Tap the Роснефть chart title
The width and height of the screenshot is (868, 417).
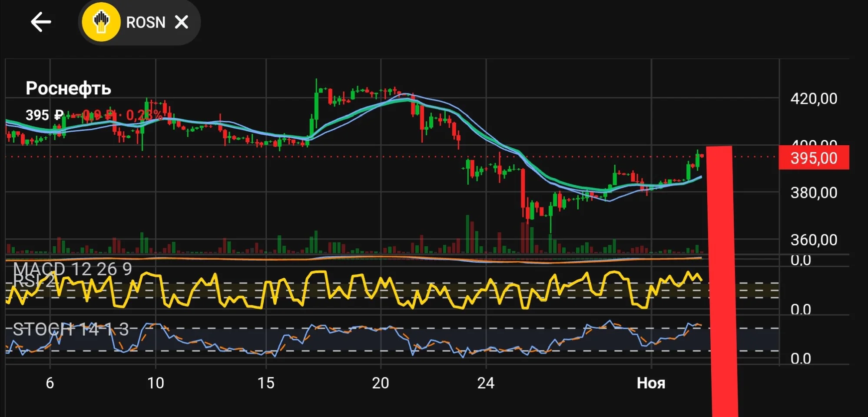[69, 88]
